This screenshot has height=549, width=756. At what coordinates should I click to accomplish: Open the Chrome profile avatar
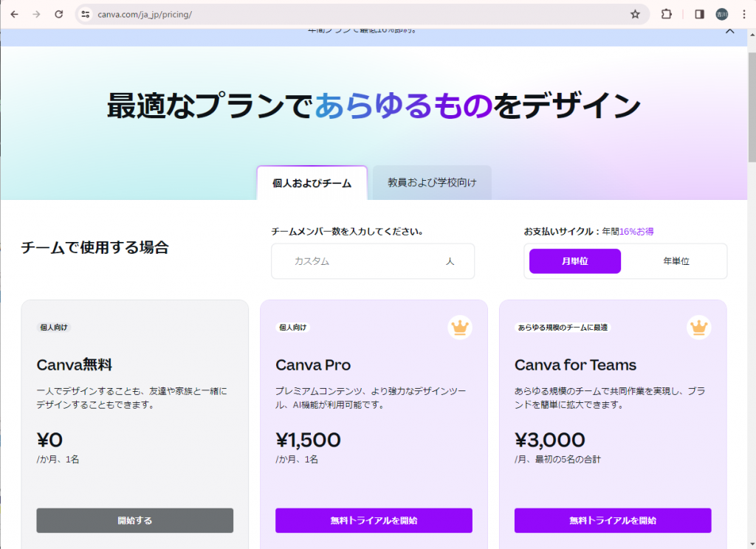[721, 14]
